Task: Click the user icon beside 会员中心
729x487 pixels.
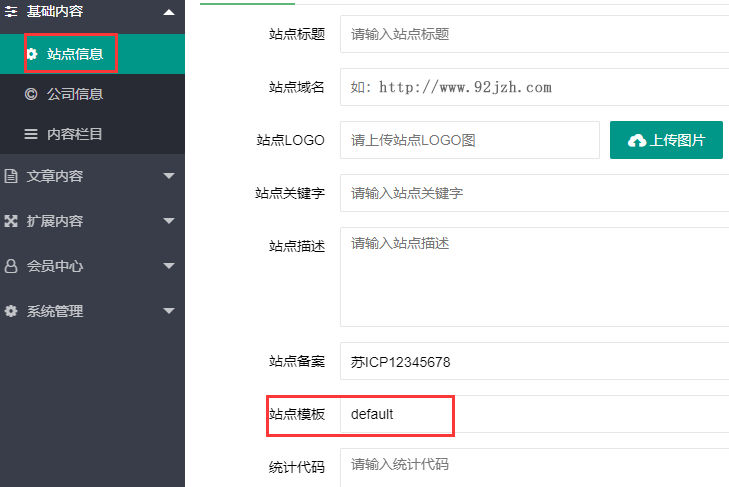Action: coord(11,266)
